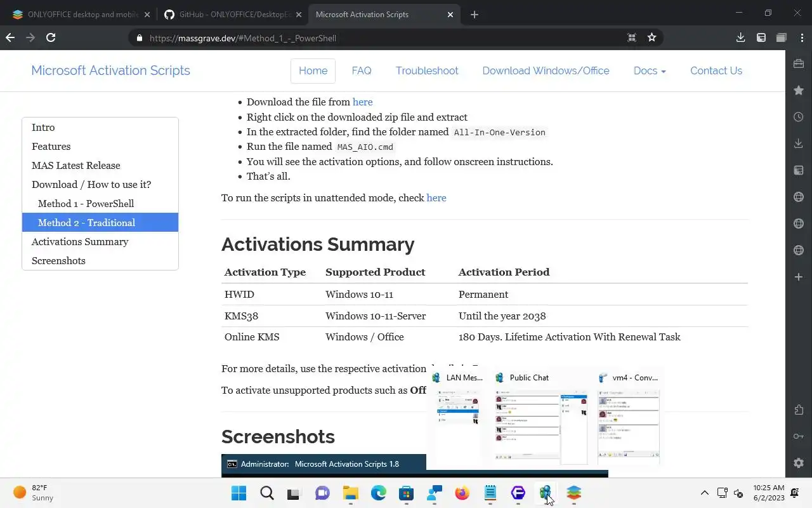Open the Public Chat window thumbnail
The height and width of the screenshot is (508, 812).
[542, 417]
